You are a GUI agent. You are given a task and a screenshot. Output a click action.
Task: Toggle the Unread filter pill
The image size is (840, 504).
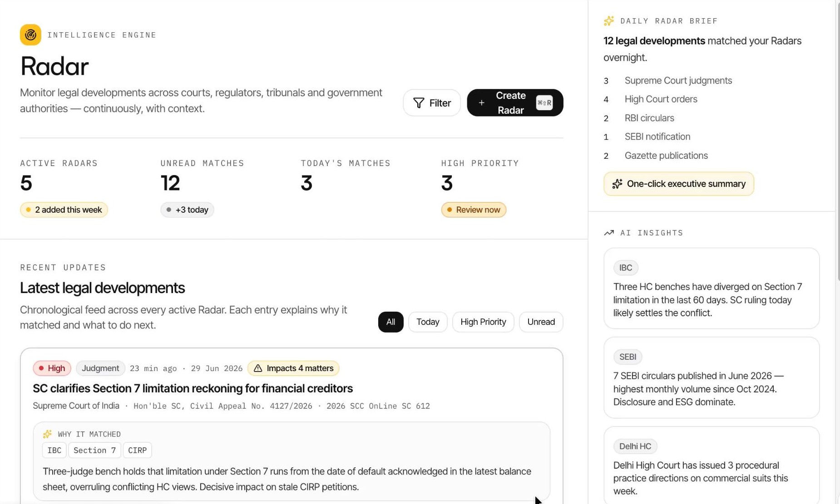[541, 322]
